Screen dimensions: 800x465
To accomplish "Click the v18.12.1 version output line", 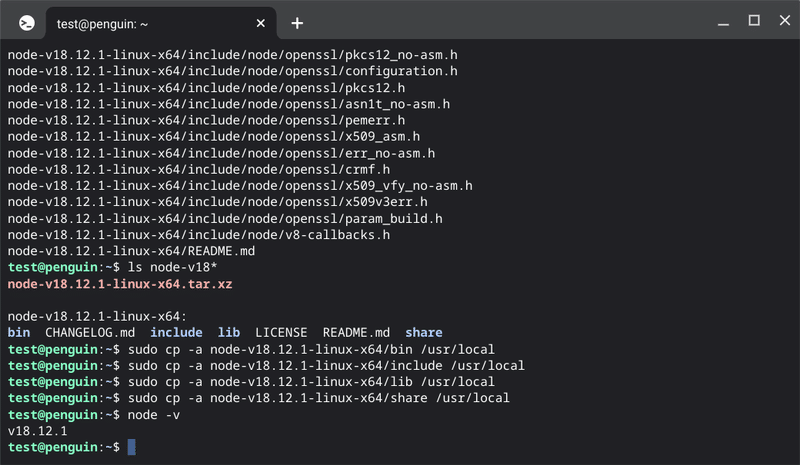I will [37, 431].
